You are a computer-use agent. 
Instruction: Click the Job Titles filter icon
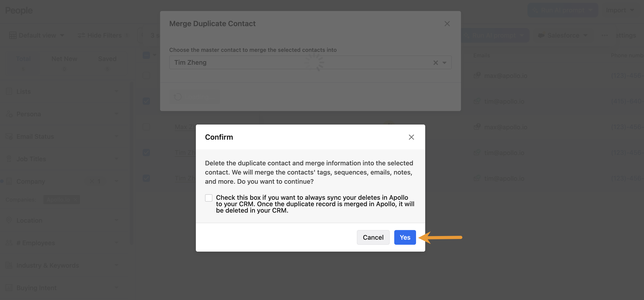point(9,159)
